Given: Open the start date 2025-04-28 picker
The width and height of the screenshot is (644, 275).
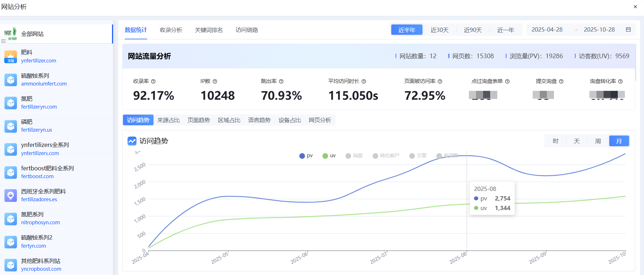Looking at the screenshot, I should pos(547,29).
